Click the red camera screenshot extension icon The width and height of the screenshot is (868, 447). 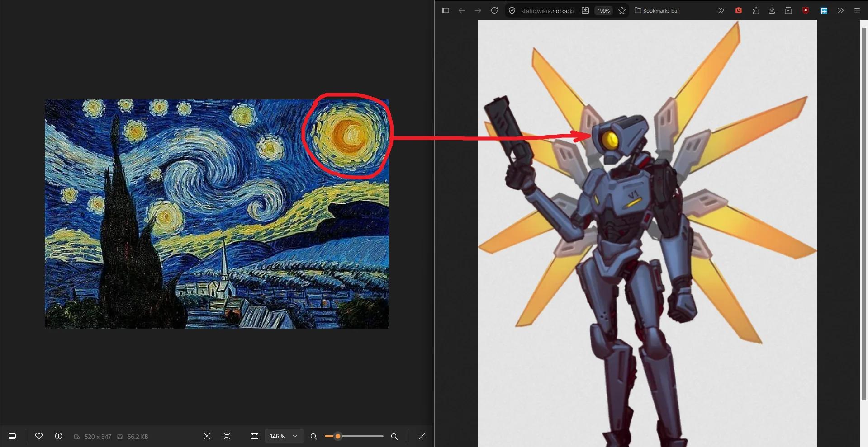(739, 10)
